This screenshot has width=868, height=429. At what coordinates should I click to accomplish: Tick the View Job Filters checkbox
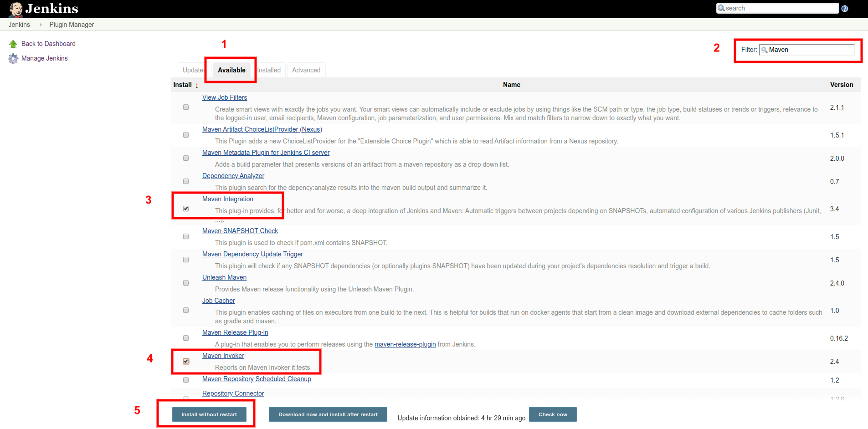click(x=186, y=107)
